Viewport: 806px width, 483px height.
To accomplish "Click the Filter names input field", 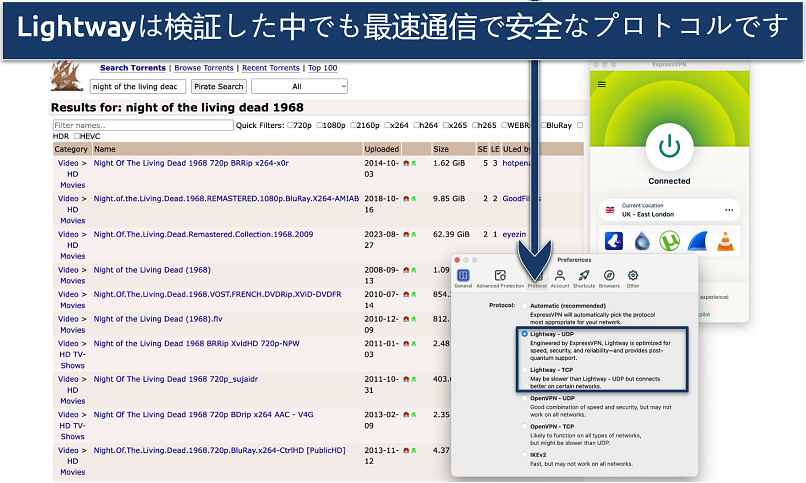I will click(141, 125).
